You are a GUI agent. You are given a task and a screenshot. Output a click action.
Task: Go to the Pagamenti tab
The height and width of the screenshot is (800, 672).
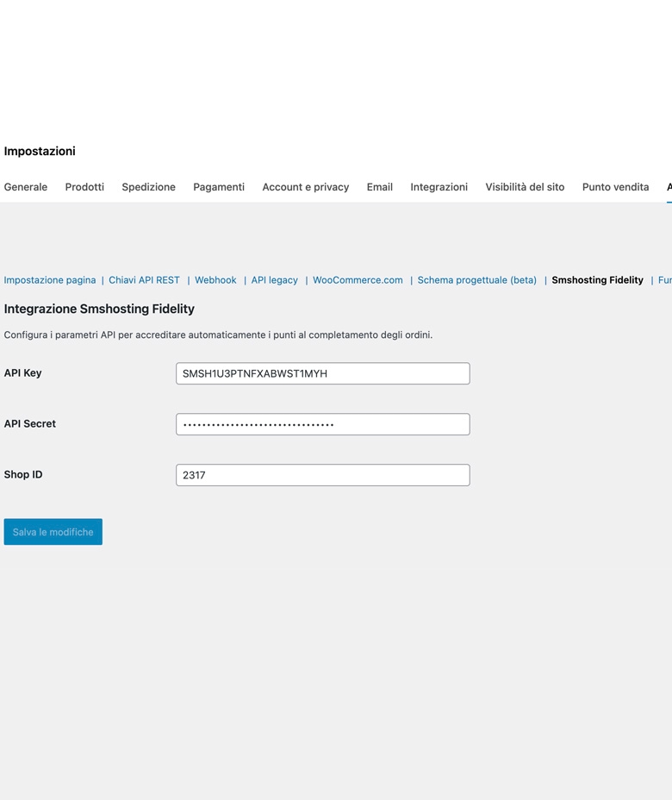tap(219, 187)
